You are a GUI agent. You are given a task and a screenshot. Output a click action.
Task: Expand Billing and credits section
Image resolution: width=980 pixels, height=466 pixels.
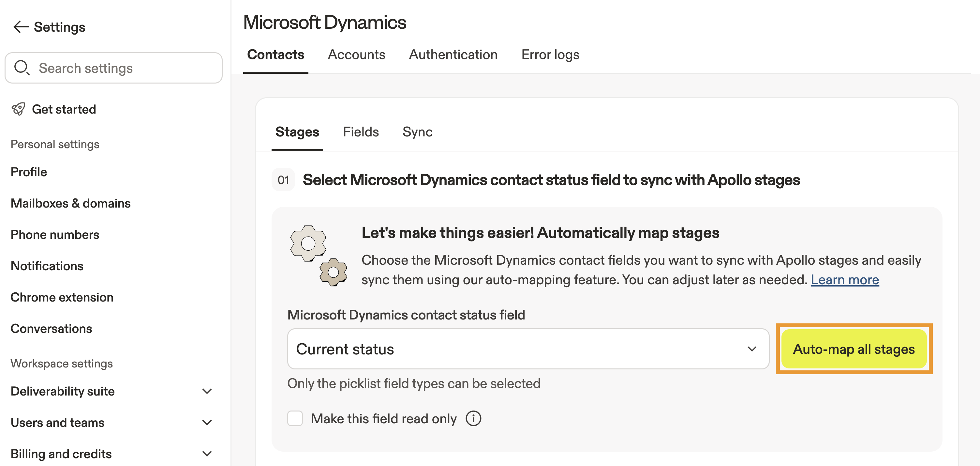click(207, 454)
